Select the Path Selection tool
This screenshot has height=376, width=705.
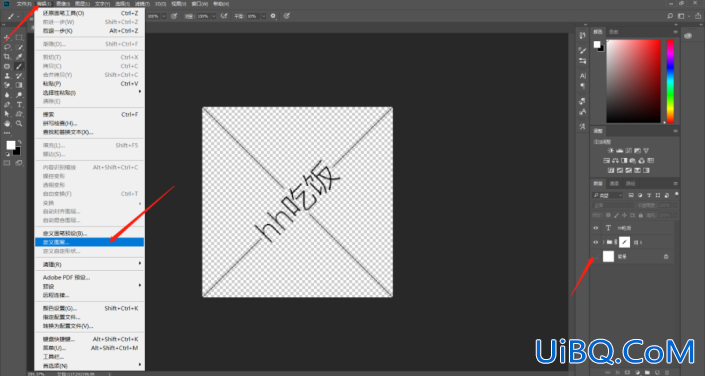7,114
